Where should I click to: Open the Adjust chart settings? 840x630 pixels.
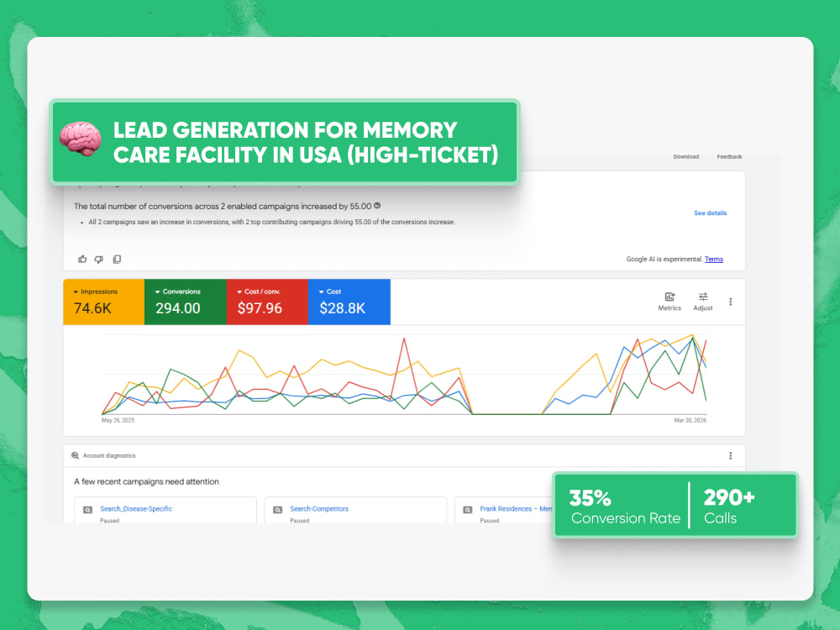click(x=703, y=302)
